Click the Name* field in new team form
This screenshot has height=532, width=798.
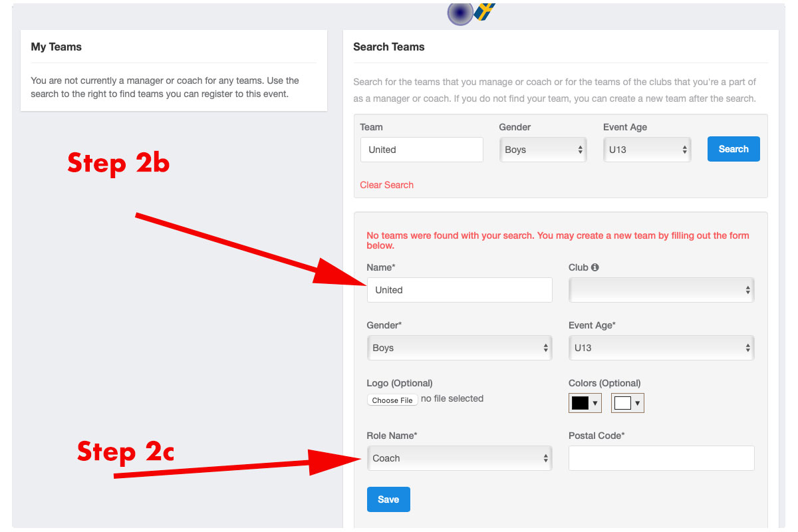click(x=460, y=290)
